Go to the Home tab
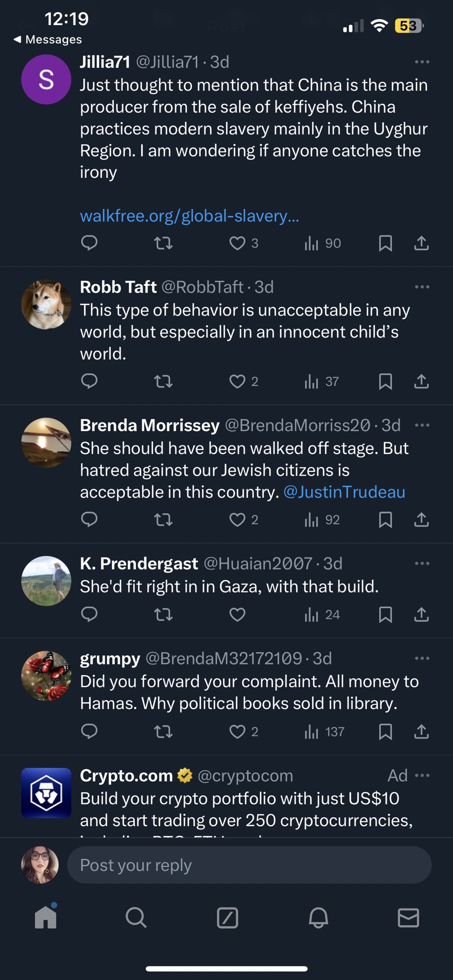The width and height of the screenshot is (453, 980). click(x=46, y=917)
